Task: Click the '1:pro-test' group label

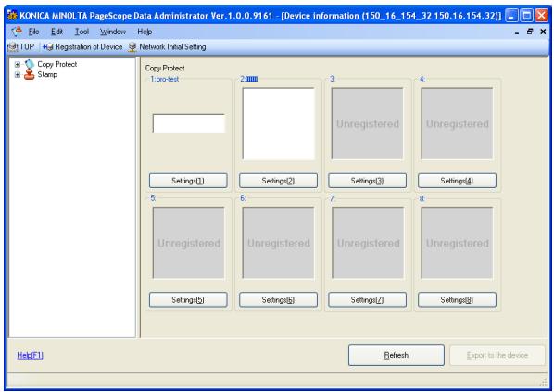Action: (165, 79)
